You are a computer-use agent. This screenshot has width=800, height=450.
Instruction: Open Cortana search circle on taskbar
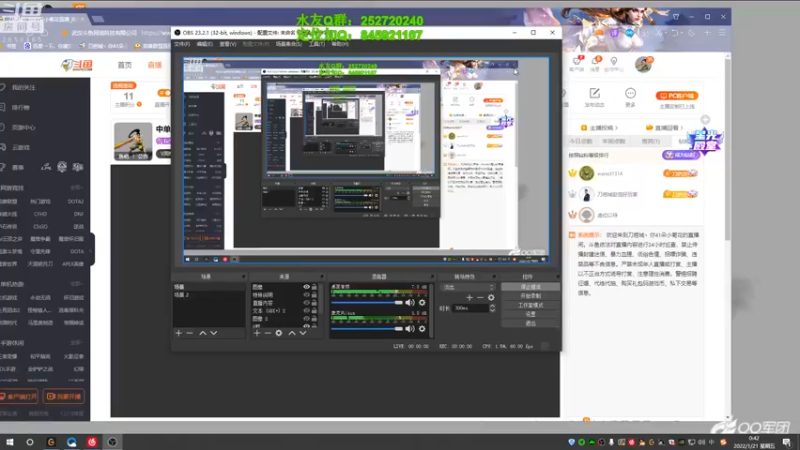[x=30, y=442]
